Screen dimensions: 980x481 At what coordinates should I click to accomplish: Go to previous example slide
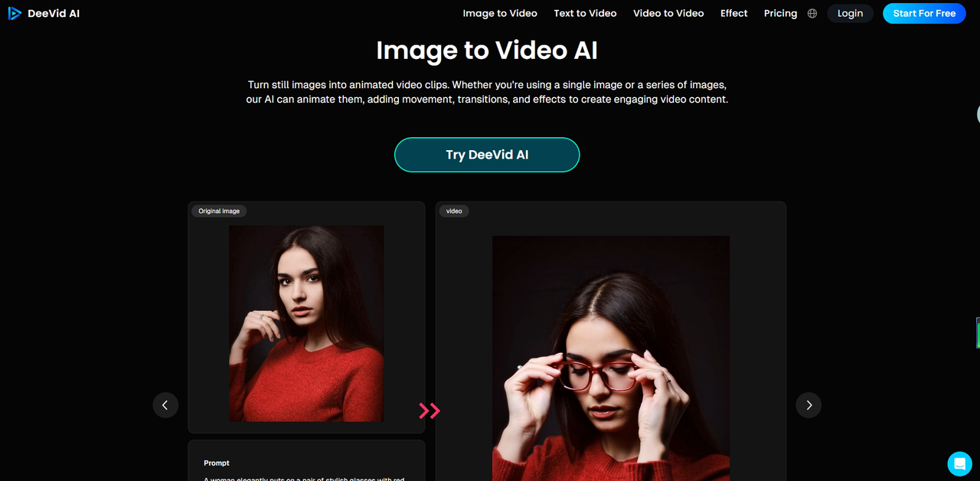(165, 405)
